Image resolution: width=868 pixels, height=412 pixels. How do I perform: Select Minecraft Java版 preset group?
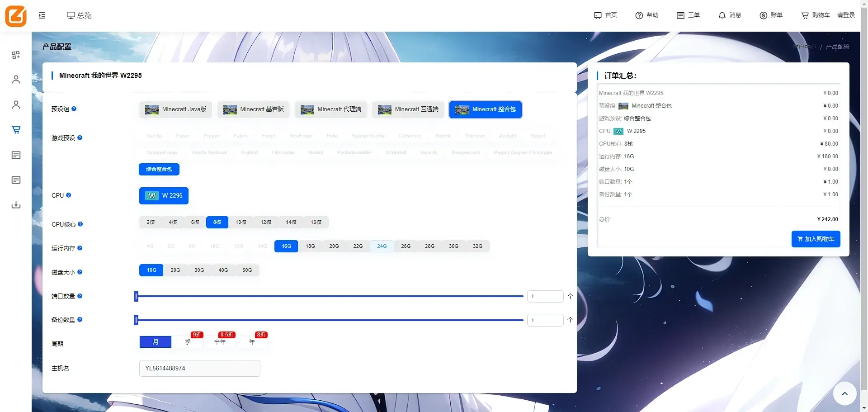tap(175, 109)
